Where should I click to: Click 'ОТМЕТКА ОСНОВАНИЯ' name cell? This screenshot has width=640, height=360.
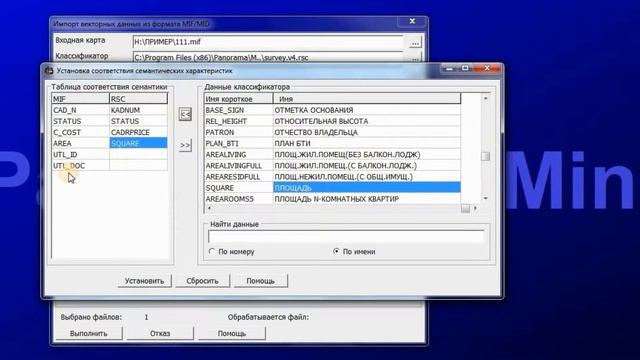(367, 110)
